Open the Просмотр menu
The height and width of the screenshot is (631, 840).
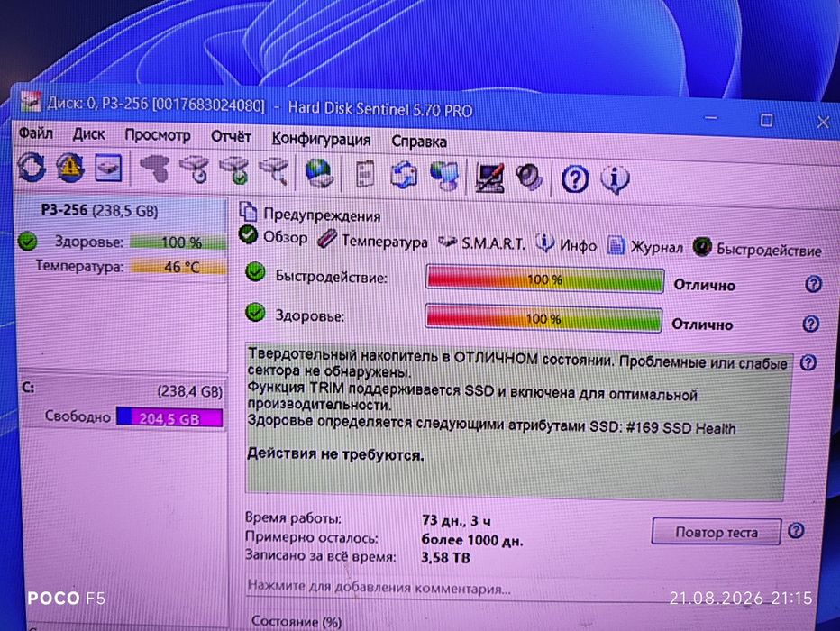click(x=158, y=135)
